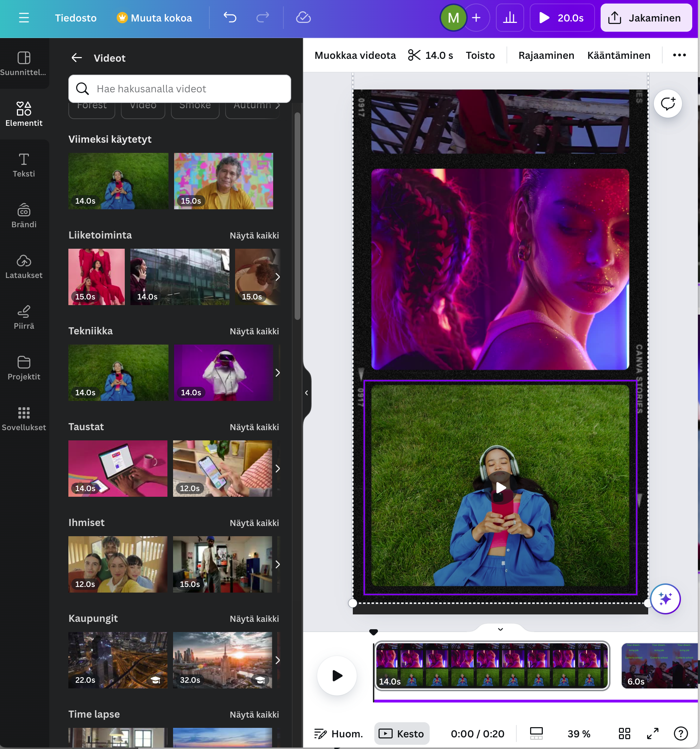Open the grid view icon
The width and height of the screenshot is (700, 749).
tap(624, 733)
